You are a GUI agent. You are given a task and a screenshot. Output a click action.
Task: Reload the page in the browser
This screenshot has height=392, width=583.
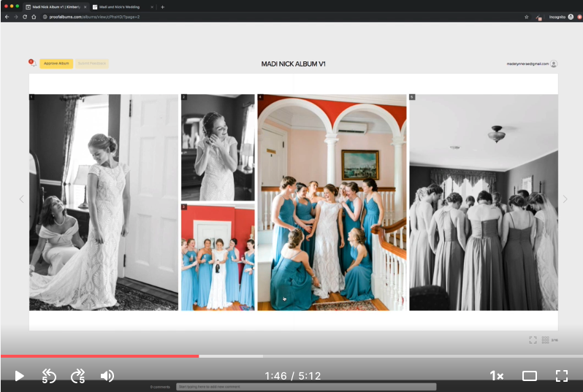coord(25,17)
